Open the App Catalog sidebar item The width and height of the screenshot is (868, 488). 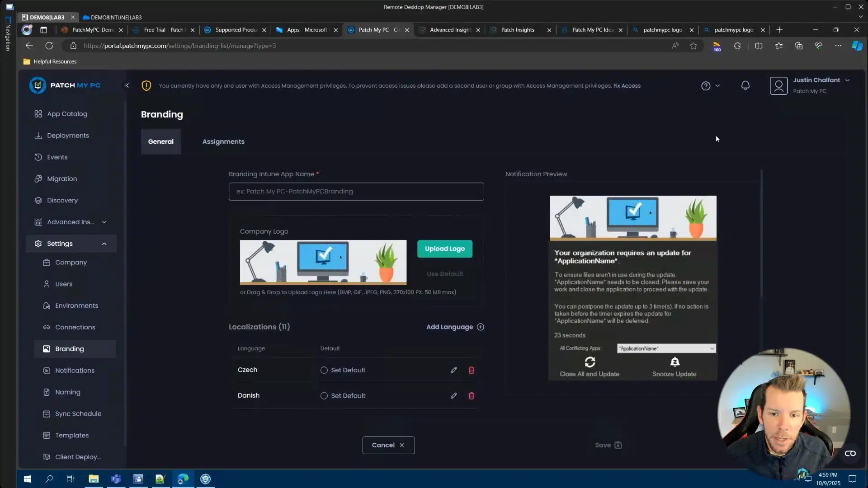point(67,114)
